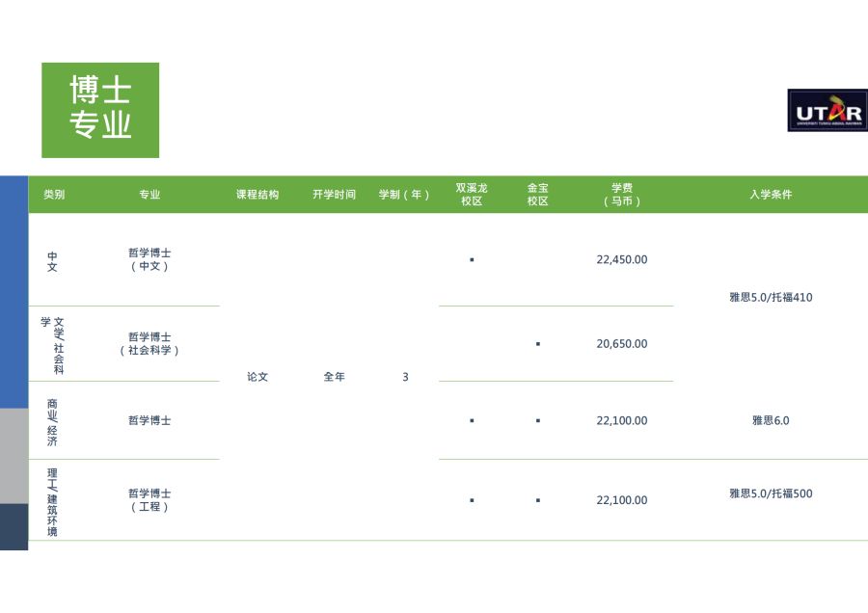Select the 专业 column header
868x613 pixels.
(149, 195)
